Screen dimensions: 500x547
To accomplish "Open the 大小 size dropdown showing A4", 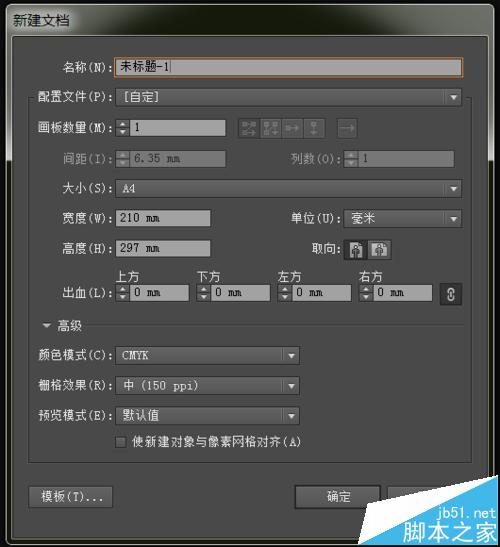I will 288,189.
